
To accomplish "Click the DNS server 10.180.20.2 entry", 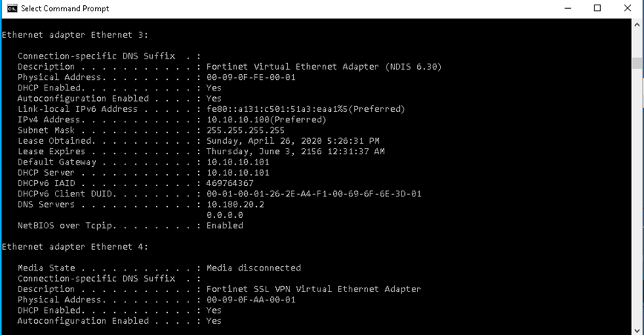I will (235, 204).
